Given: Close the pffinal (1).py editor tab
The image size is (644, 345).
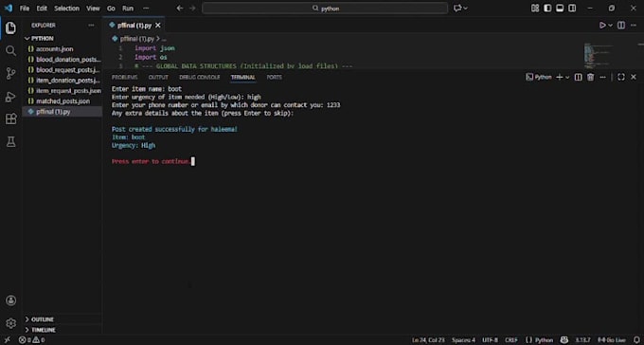Looking at the screenshot, I should 158,26.
